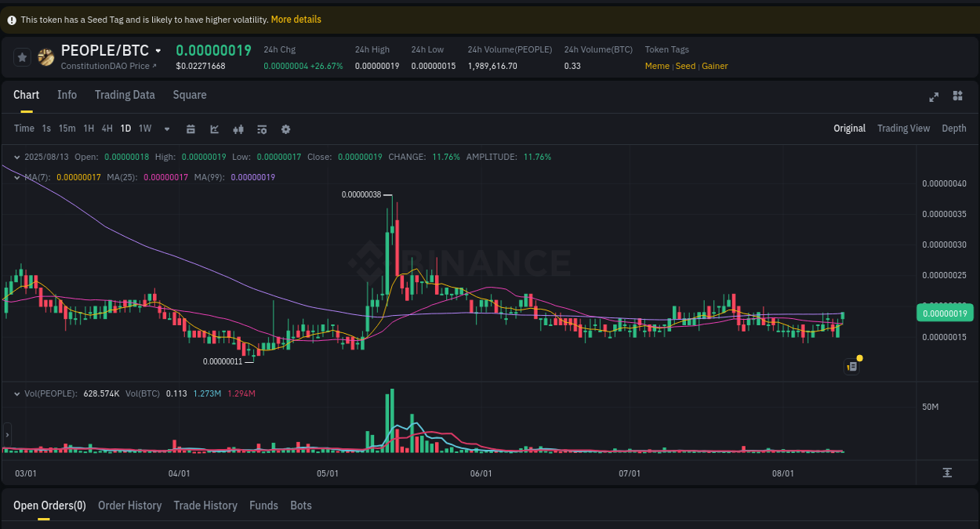The image size is (980, 529).
Task: Collapse the MA indicator row chevron
Action: coord(17,177)
